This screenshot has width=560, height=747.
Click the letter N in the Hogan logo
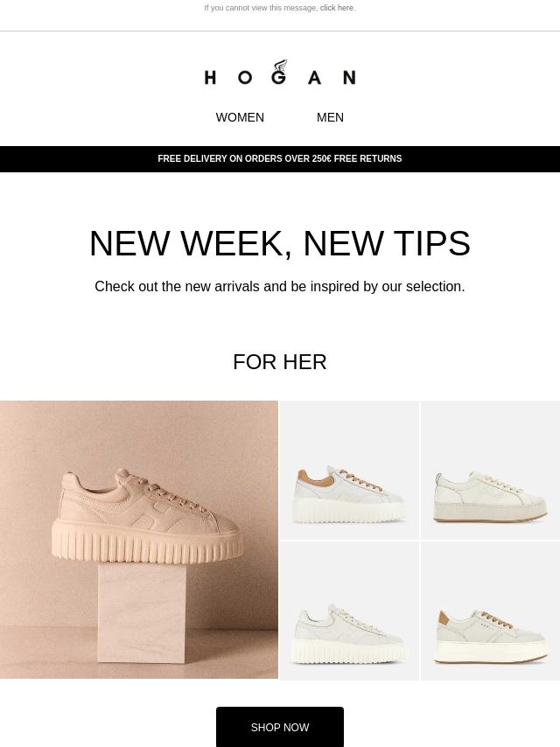[349, 77]
